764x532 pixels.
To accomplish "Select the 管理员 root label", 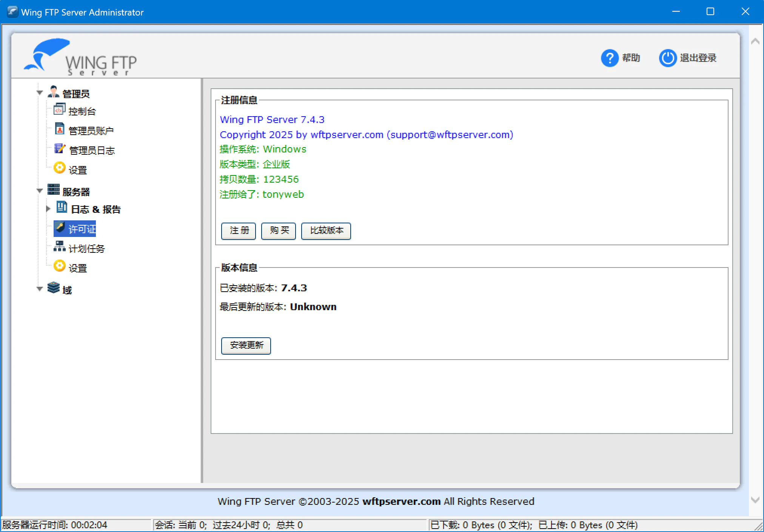I will pyautogui.click(x=76, y=94).
